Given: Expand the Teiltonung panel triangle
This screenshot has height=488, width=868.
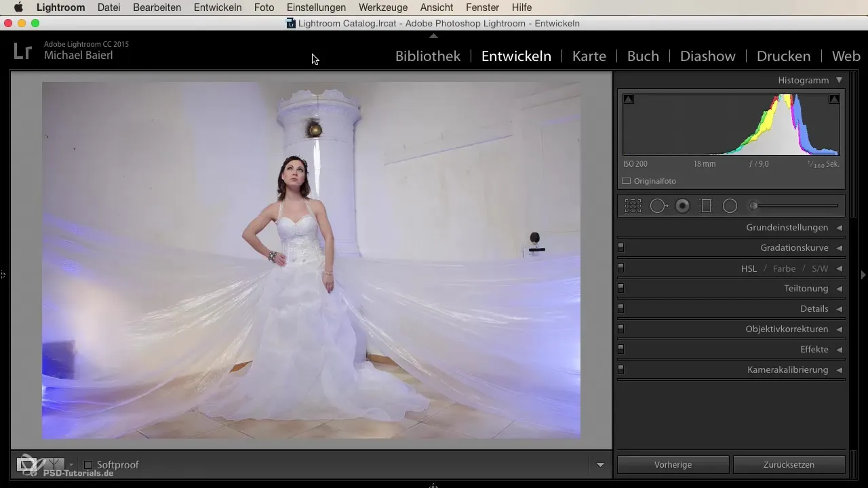Looking at the screenshot, I should [839, 289].
